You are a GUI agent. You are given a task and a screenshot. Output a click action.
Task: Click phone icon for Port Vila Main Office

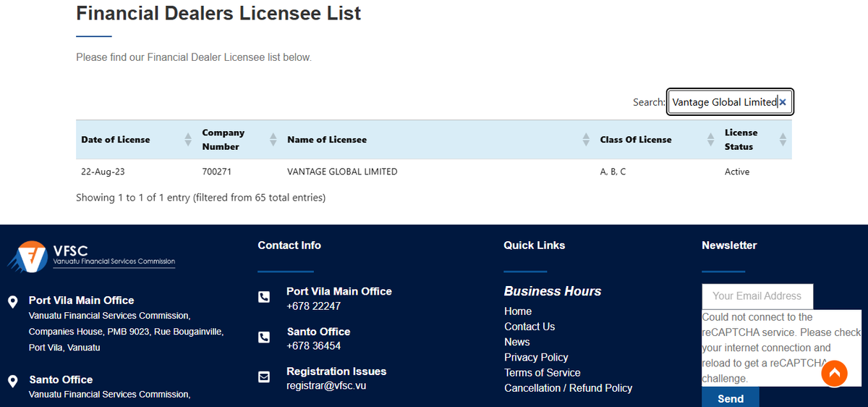point(264,297)
